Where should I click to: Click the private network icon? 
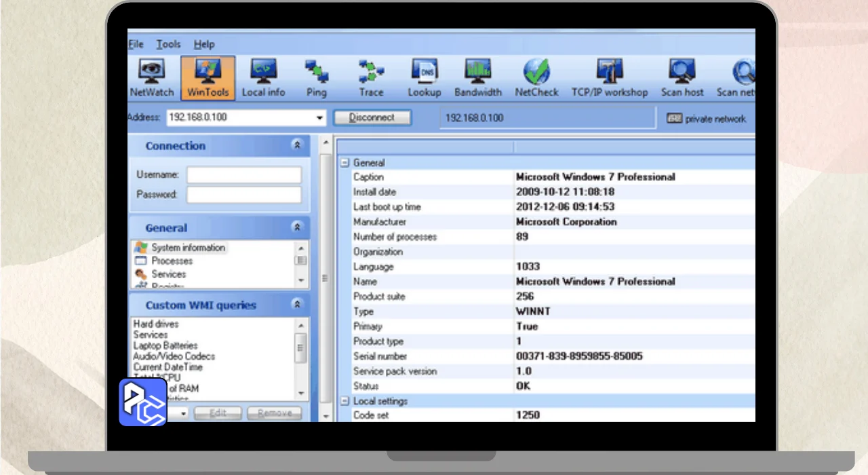click(674, 118)
